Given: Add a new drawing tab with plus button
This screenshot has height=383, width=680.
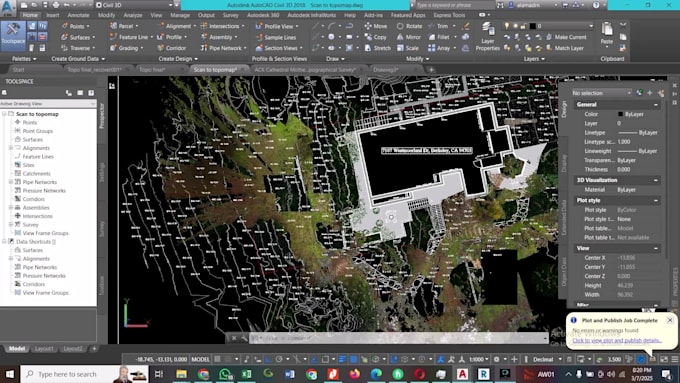Looking at the screenshot, I should pos(431,69).
